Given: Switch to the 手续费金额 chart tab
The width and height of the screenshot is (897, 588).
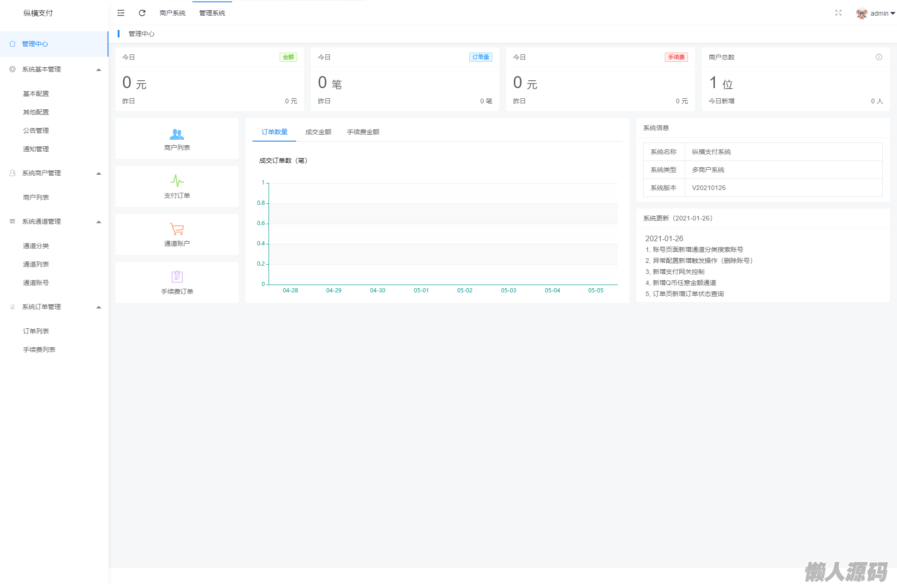Looking at the screenshot, I should 363,132.
